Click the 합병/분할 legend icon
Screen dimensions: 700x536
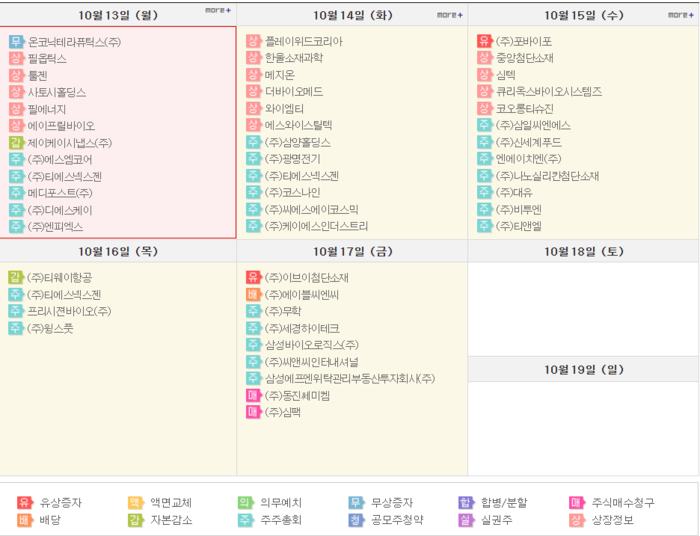coord(465,503)
